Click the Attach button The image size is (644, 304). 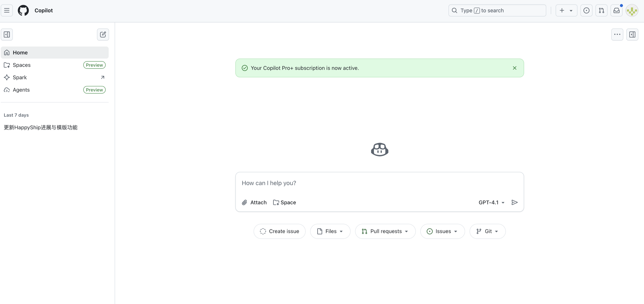pos(254,203)
